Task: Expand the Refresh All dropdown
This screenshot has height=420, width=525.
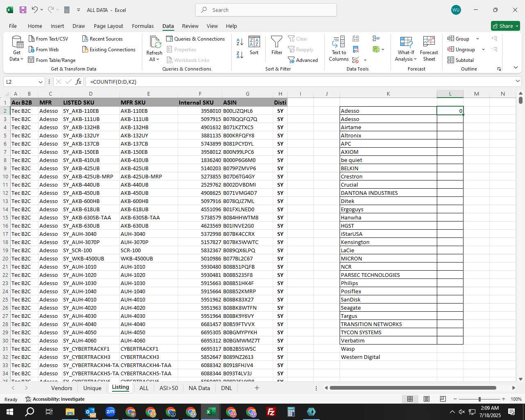Action: [x=158, y=59]
